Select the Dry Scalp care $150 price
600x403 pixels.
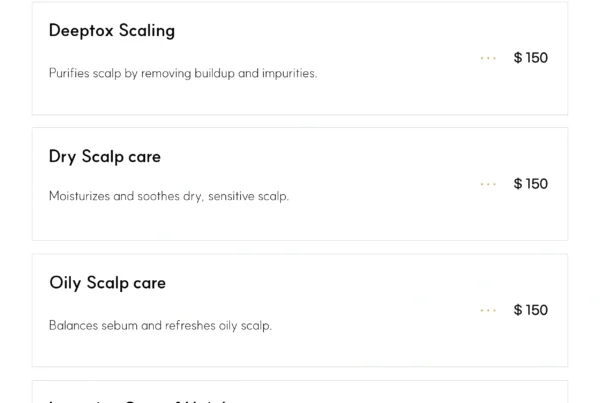[x=531, y=184]
